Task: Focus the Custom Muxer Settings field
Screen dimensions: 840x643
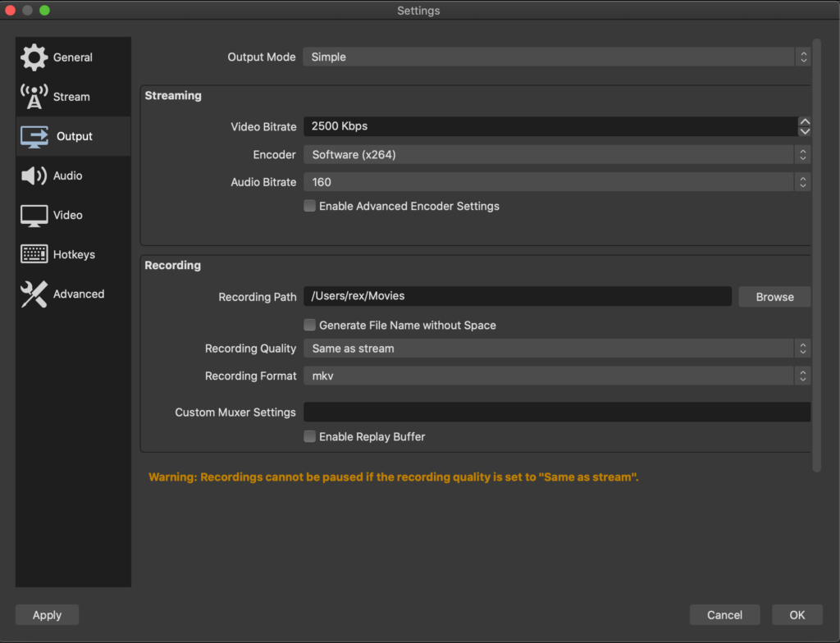Action: [557, 412]
